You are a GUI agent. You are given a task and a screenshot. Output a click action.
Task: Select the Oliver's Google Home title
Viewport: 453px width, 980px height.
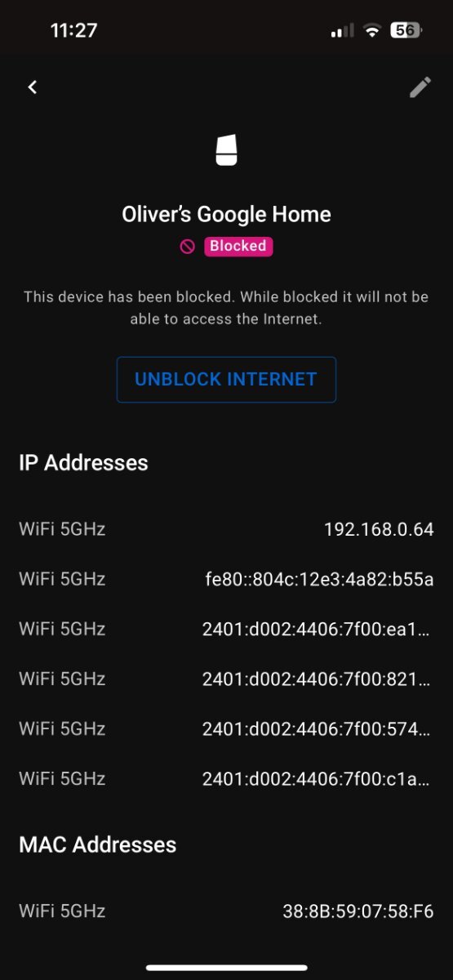(226, 214)
